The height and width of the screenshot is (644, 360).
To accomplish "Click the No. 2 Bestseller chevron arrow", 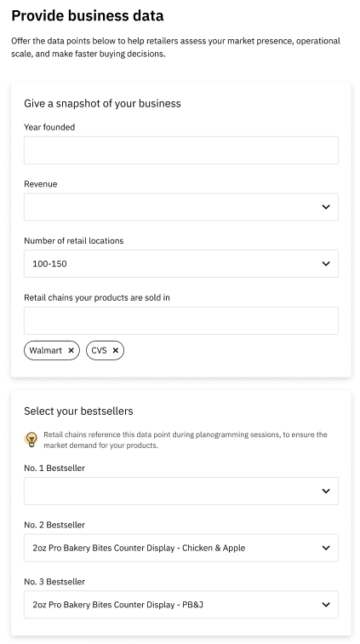I will [326, 548].
